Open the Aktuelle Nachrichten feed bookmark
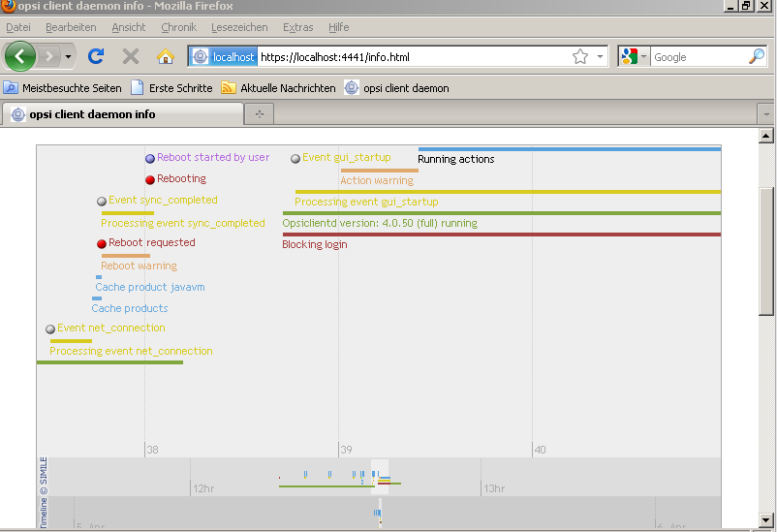777x532 pixels. (x=278, y=88)
